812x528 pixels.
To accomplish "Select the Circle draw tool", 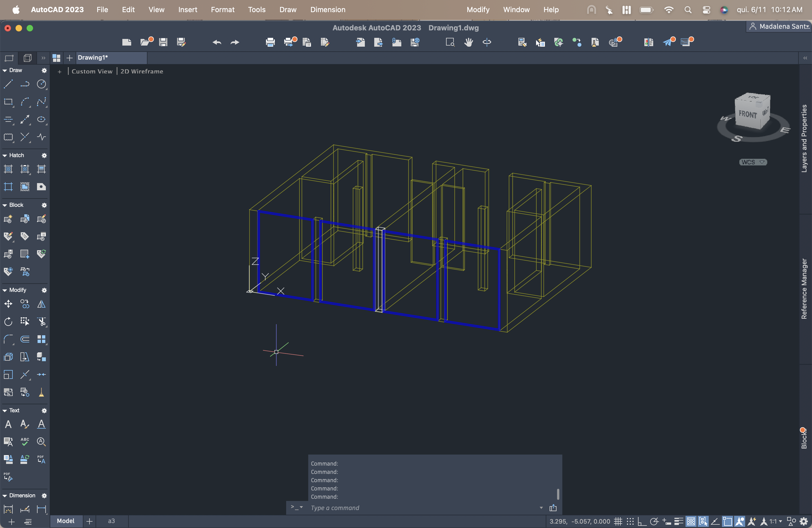I will click(41, 84).
